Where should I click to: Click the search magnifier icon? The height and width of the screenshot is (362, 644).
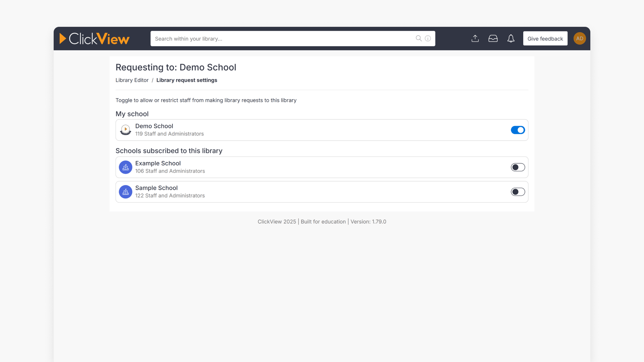tap(419, 39)
